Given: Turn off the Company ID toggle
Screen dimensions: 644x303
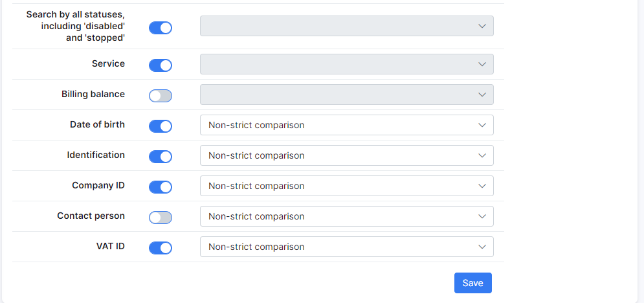Looking at the screenshot, I should [x=160, y=187].
